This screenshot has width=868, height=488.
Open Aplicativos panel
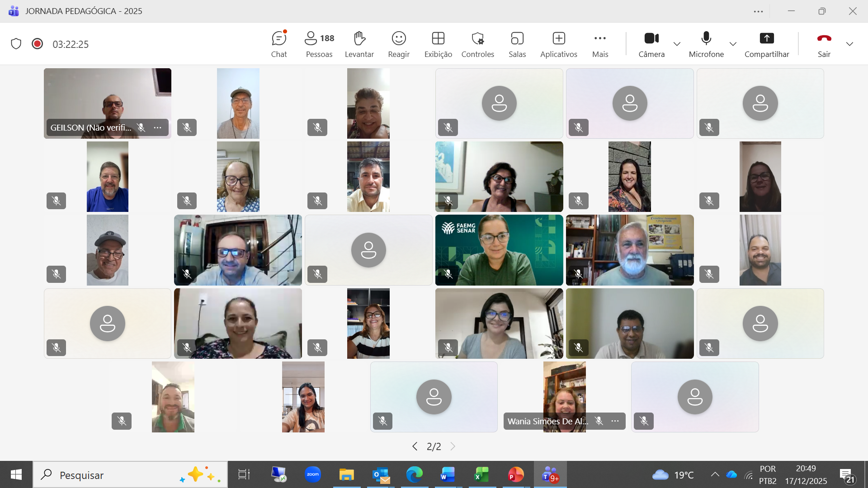pyautogui.click(x=558, y=44)
